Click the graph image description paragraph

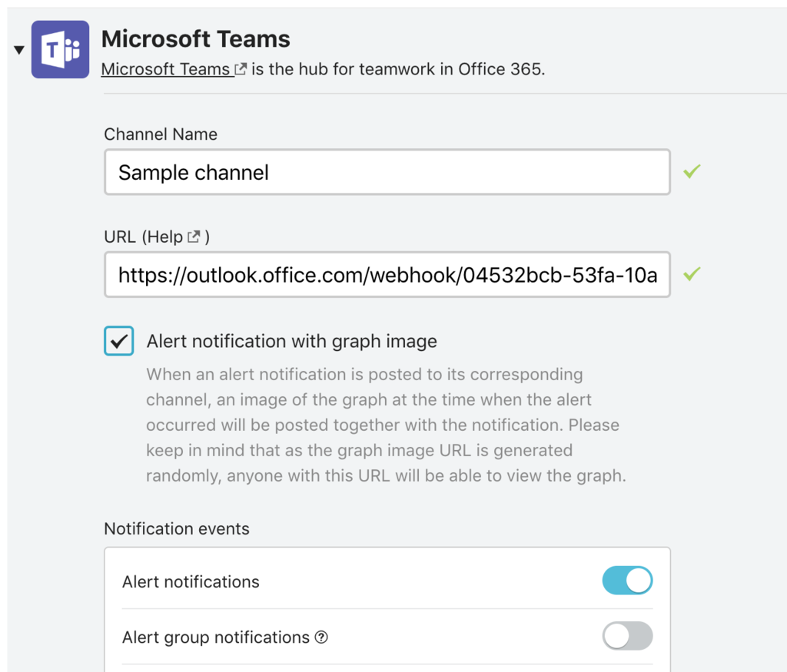coord(386,425)
